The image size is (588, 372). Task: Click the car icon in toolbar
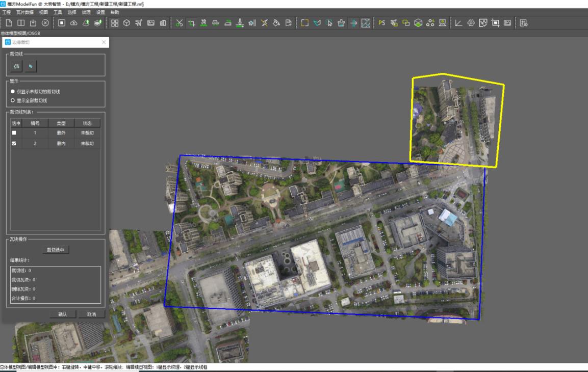[x=216, y=23]
